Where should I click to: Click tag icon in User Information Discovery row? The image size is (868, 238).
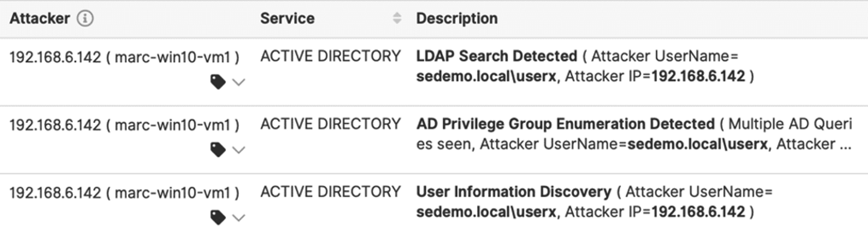pyautogui.click(x=218, y=217)
